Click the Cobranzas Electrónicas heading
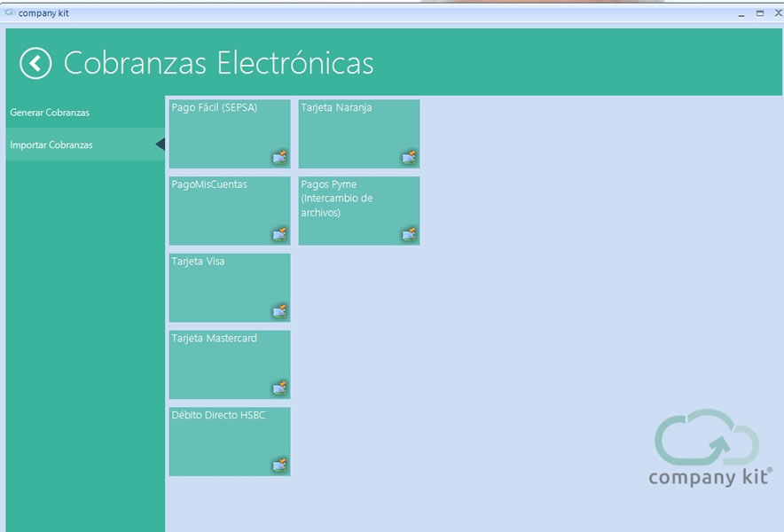Screen dimensions: 784x532 click(218, 63)
